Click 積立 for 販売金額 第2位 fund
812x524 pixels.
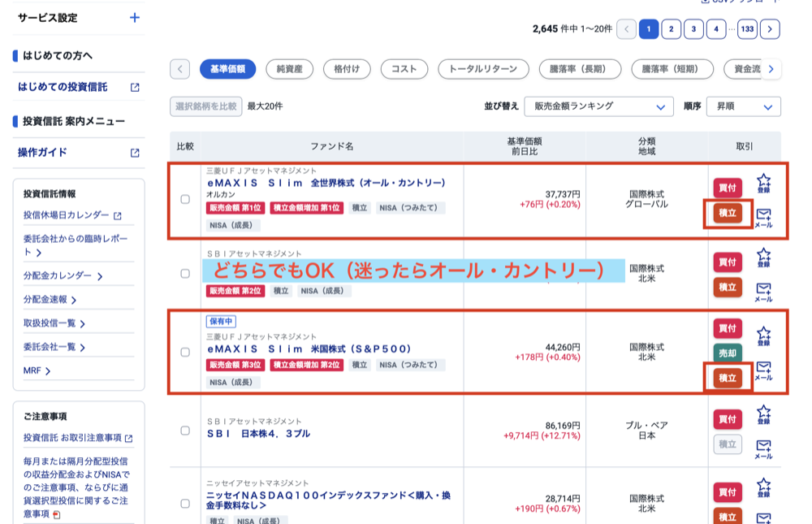[x=728, y=287]
